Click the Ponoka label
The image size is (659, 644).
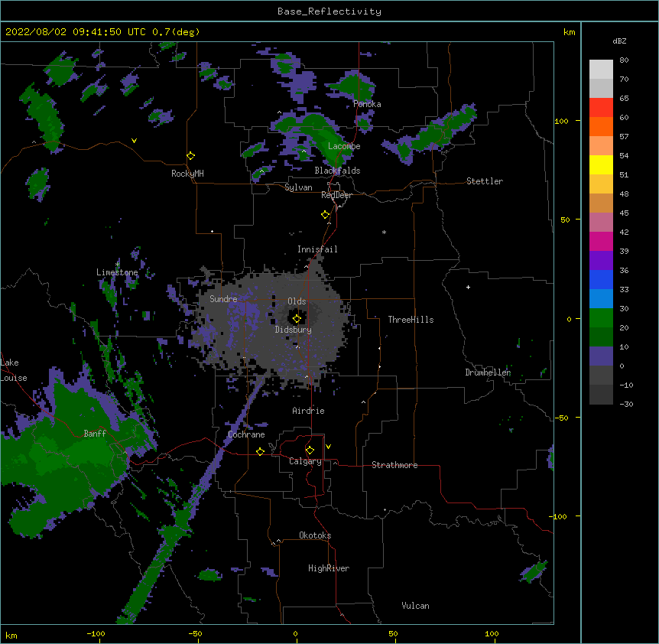point(367,104)
